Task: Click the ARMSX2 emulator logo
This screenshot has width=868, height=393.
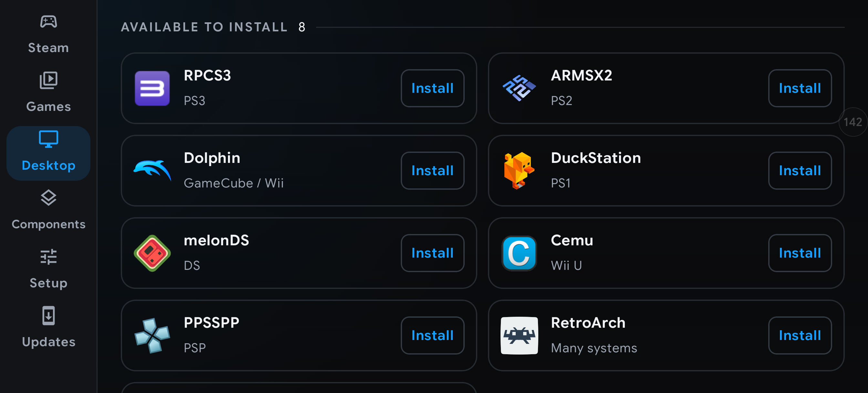Action: [519, 88]
